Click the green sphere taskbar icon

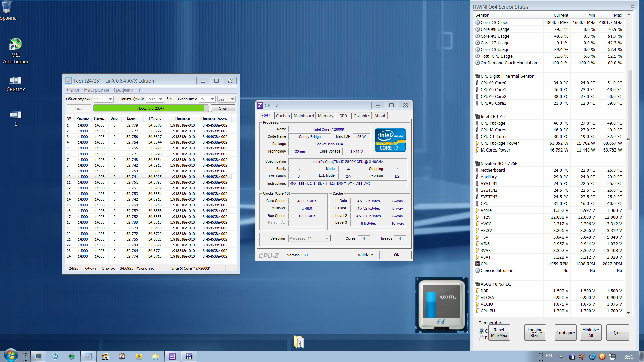[72, 356]
